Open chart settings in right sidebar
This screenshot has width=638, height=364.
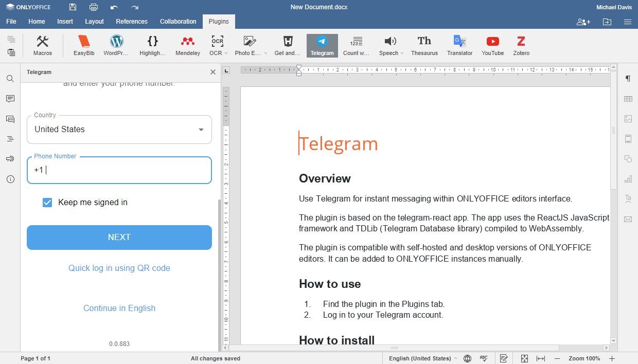click(x=628, y=179)
